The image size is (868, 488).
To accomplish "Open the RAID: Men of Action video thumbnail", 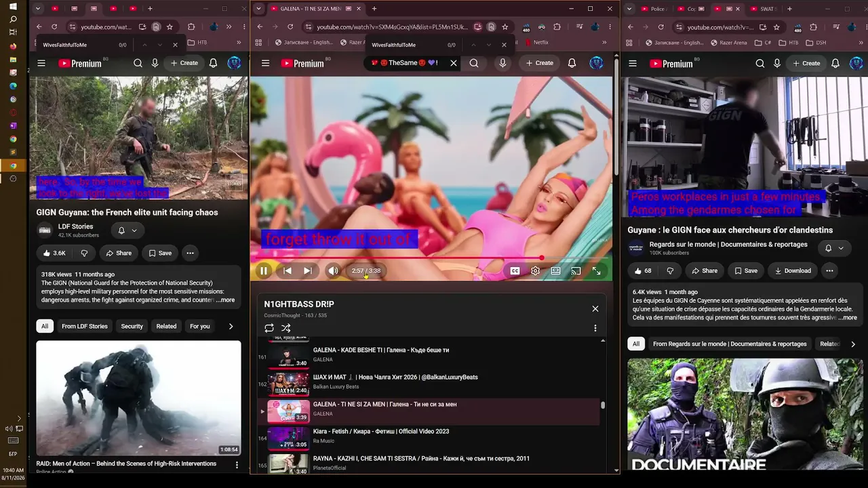I will (x=138, y=398).
